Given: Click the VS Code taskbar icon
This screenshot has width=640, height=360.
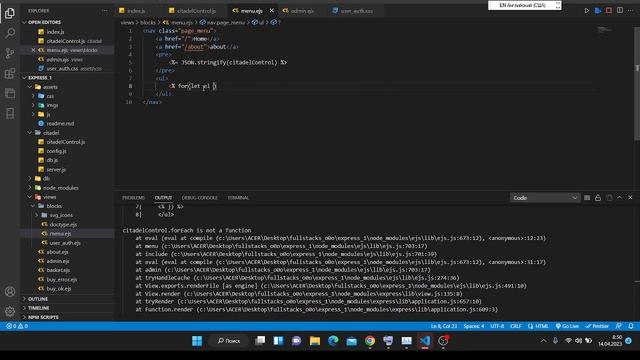Looking at the screenshot, I should (x=425, y=341).
